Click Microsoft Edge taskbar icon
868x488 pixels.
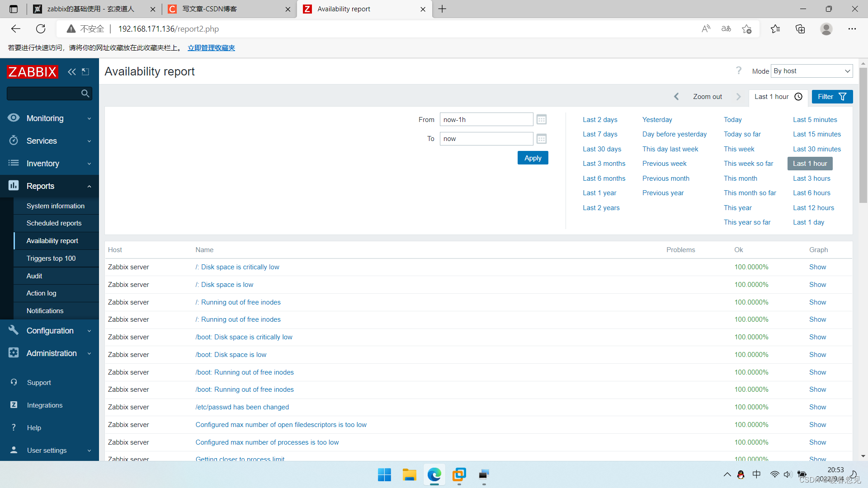point(434,474)
